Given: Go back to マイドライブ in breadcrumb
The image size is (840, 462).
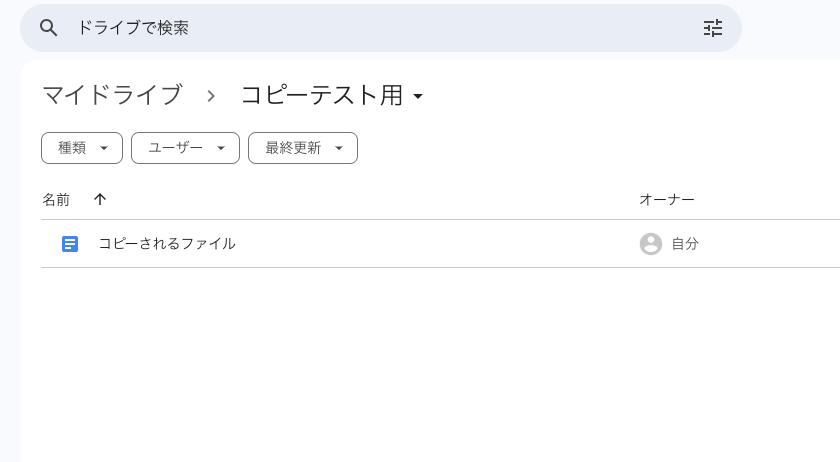Looking at the screenshot, I should pyautogui.click(x=112, y=96).
